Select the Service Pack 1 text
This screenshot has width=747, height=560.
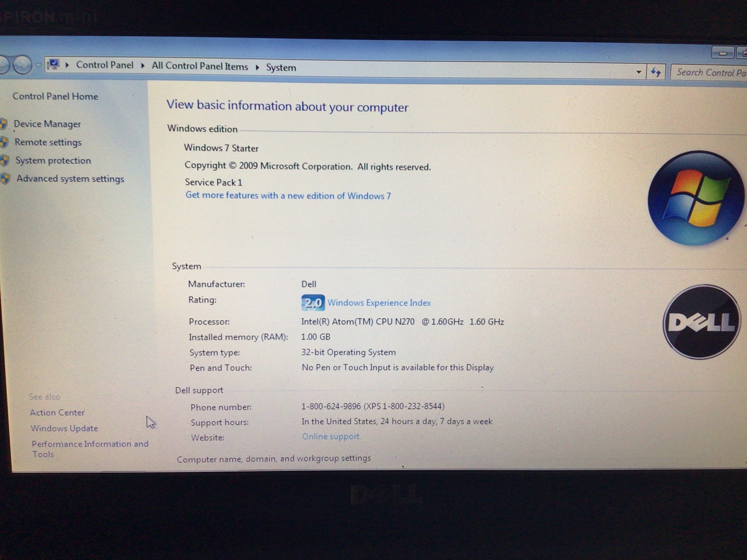click(x=214, y=182)
